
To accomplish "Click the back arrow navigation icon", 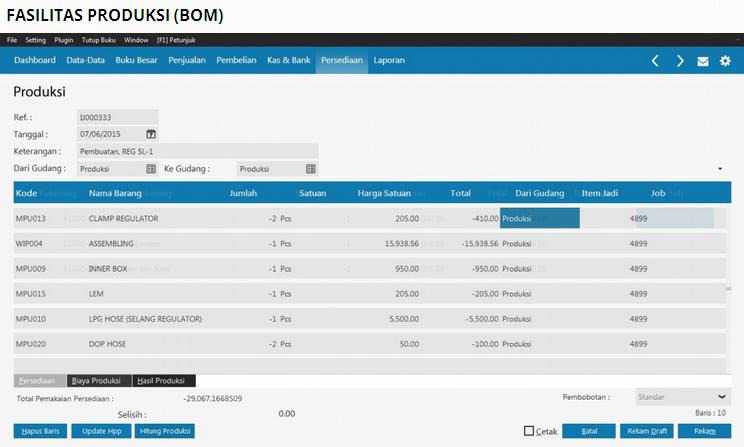I will click(655, 61).
